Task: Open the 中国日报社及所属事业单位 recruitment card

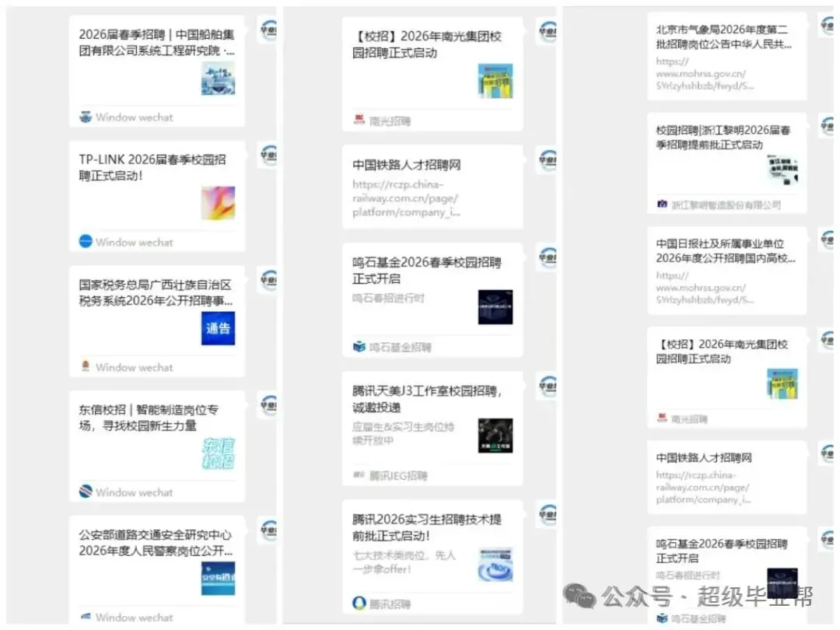Action: click(x=726, y=271)
